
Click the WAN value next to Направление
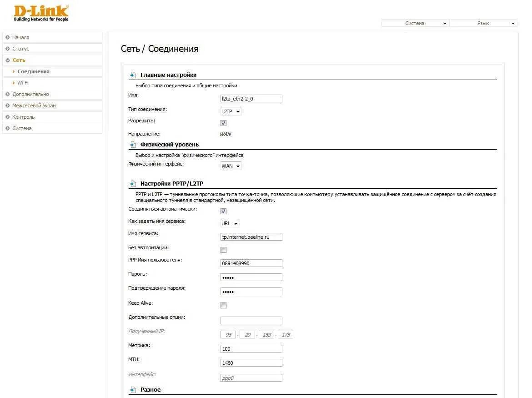click(x=225, y=134)
